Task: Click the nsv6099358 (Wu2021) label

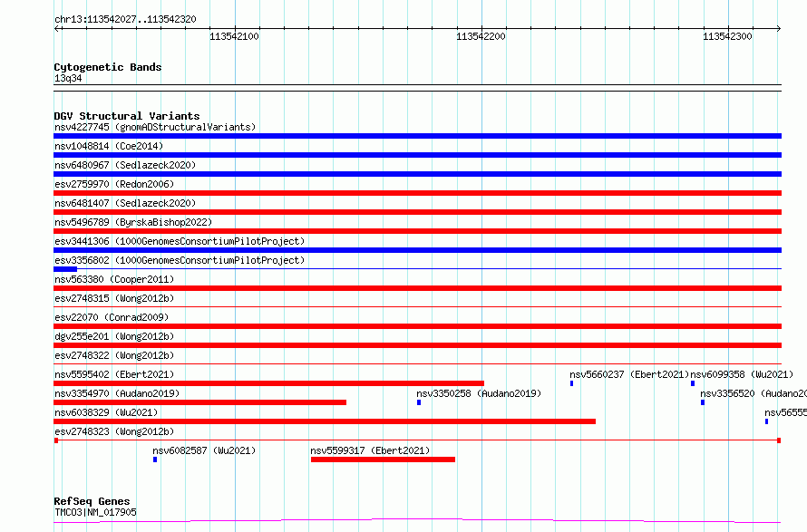Action: point(742,374)
